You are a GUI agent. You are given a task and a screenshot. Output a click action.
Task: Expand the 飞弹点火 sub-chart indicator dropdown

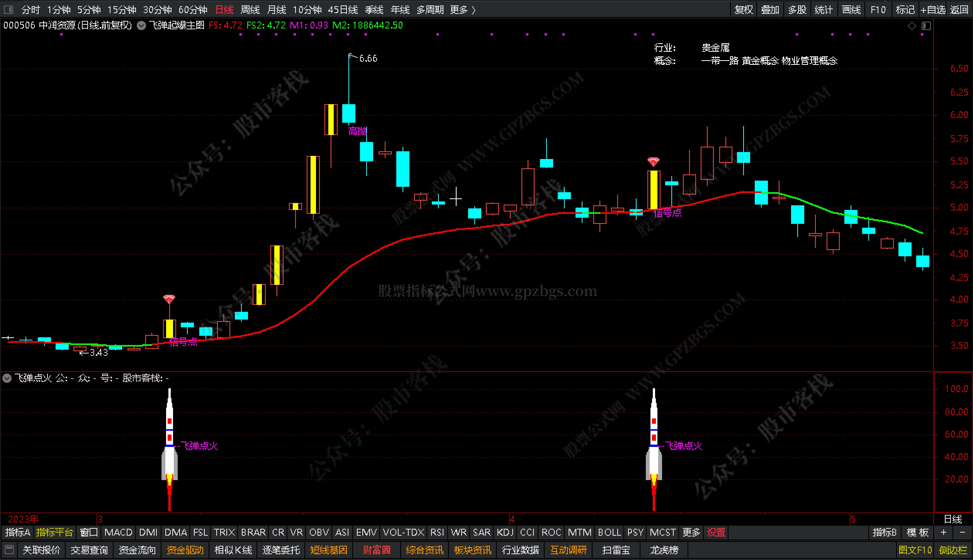click(x=7, y=378)
